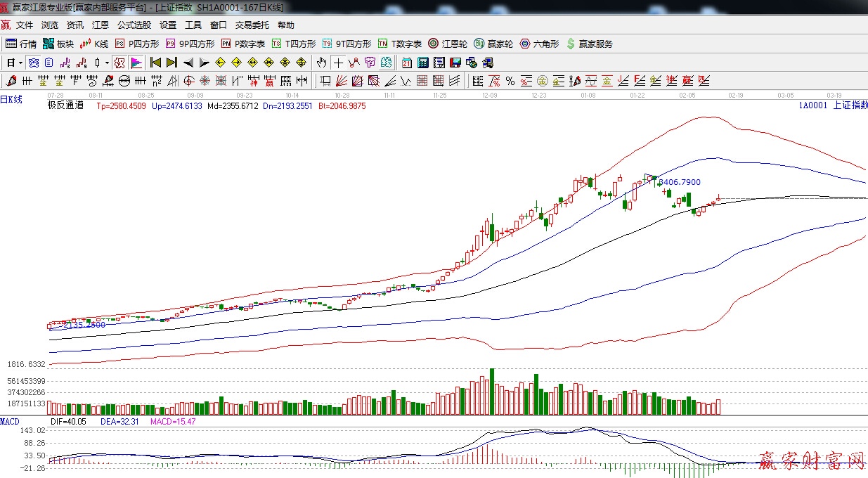Click the calendar icon in toolbar
The height and width of the screenshot is (478, 868).
(x=407, y=63)
